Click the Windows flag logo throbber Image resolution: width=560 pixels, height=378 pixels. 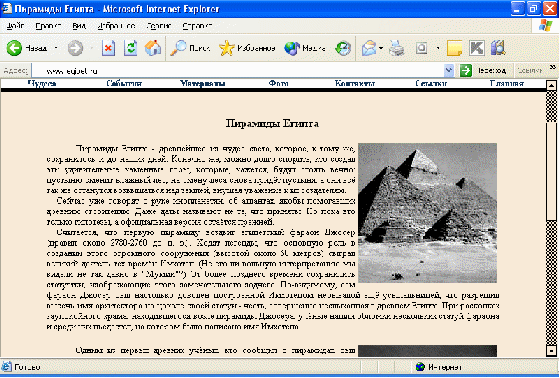tap(545, 26)
